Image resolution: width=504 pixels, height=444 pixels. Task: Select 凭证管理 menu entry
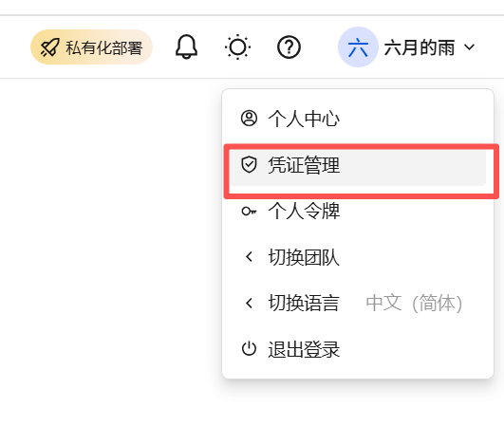[358, 165]
